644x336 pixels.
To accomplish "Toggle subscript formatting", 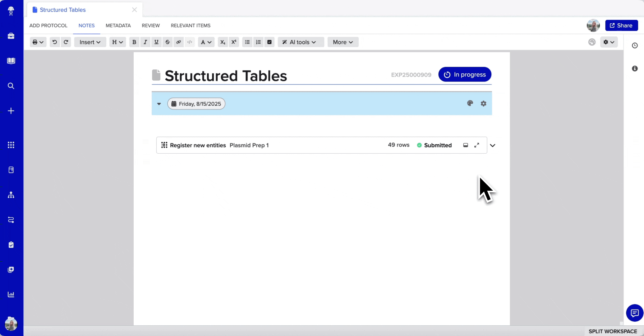I will pos(222,42).
